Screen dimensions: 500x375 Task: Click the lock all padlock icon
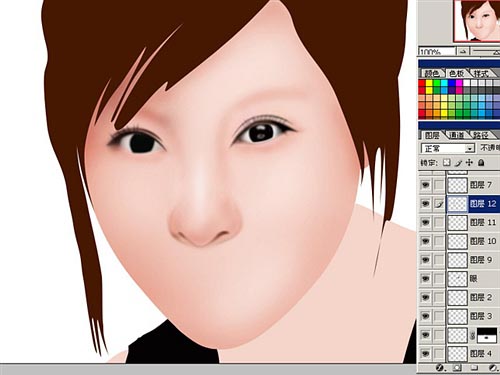[481, 163]
